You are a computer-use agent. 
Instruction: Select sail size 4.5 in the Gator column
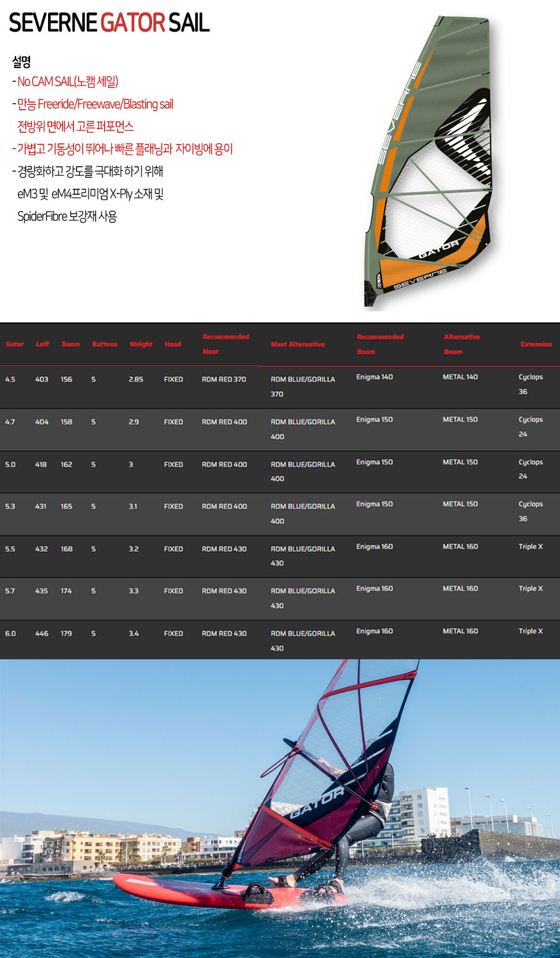pyautogui.click(x=10, y=379)
